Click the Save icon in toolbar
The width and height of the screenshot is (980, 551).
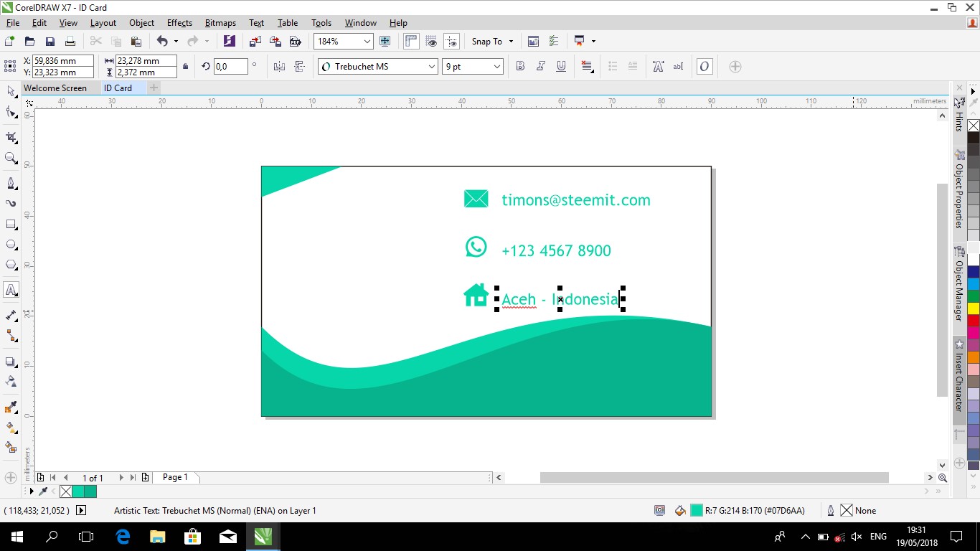50,42
